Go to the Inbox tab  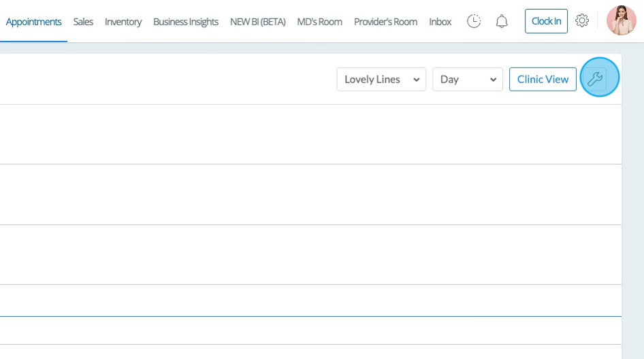[x=440, y=22]
